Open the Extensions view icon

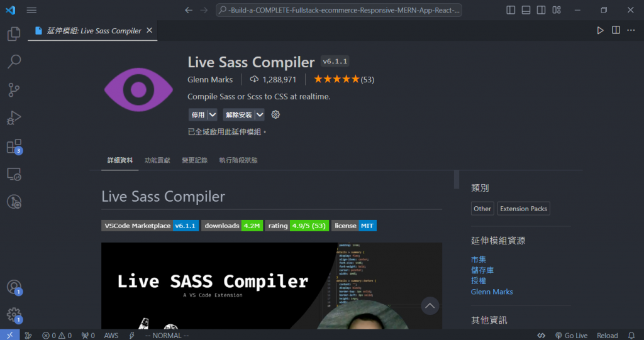[14, 146]
